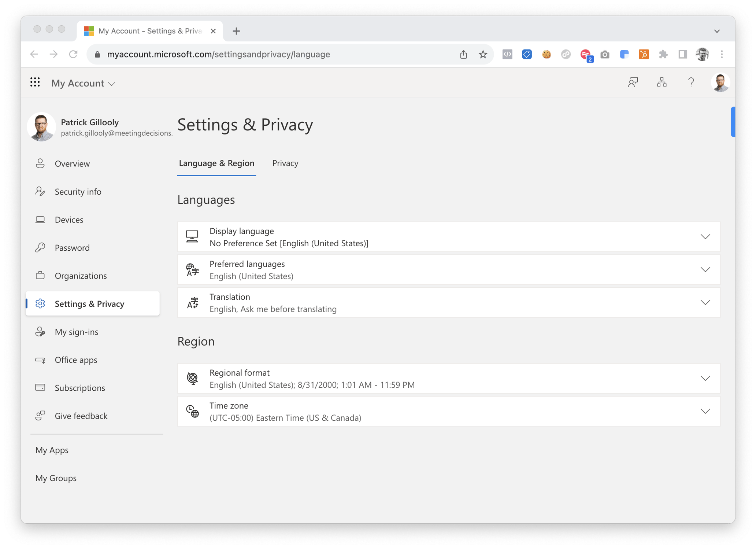Select the Language & Region tab
Image resolution: width=756 pixels, height=549 pixels.
[x=216, y=163]
